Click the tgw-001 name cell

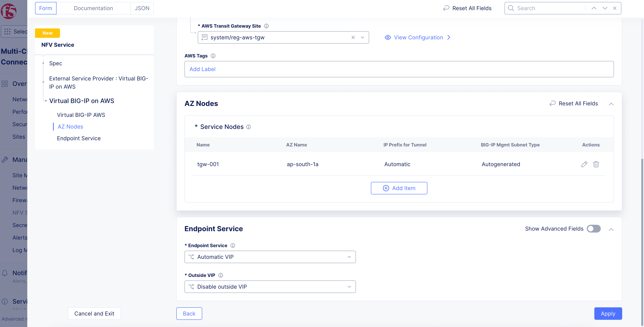[208, 164]
